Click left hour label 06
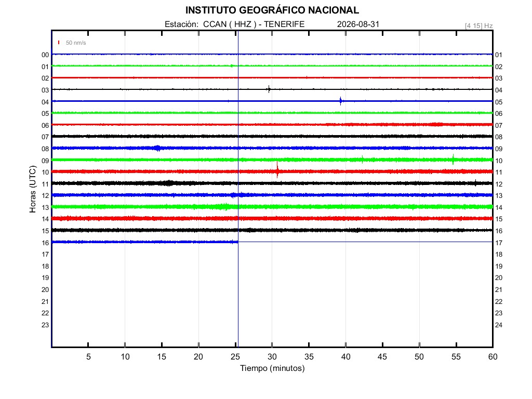This screenshot has height=399, width=532. pos(45,126)
